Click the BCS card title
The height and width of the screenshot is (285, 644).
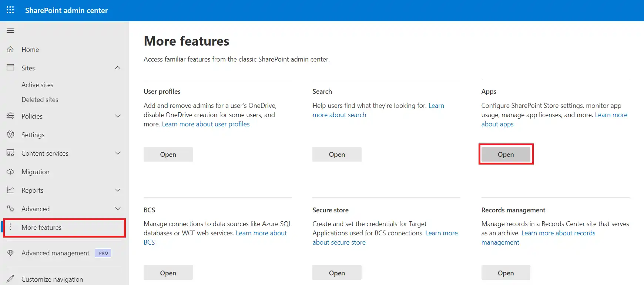149,210
